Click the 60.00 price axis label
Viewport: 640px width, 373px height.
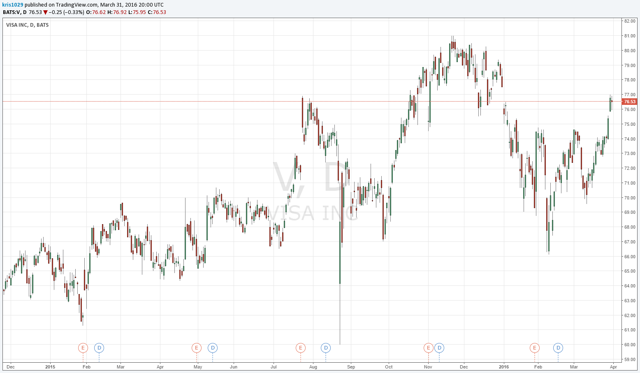tap(630, 344)
